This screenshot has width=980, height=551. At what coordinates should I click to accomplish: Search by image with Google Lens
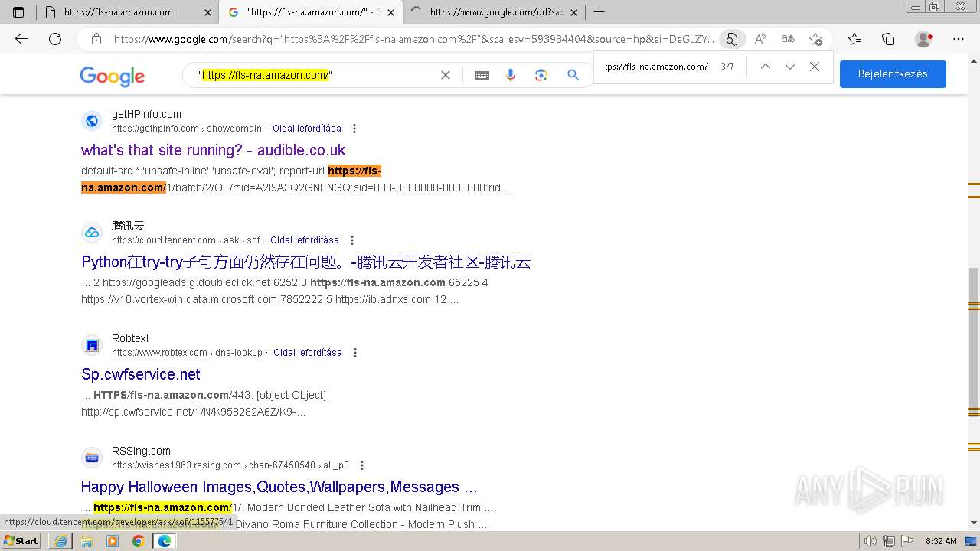tap(541, 75)
